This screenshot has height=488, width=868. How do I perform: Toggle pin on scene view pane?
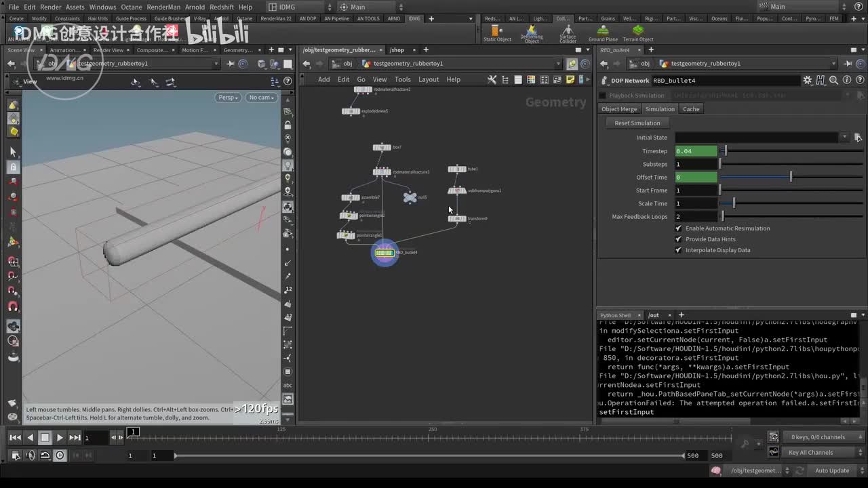pos(231,64)
